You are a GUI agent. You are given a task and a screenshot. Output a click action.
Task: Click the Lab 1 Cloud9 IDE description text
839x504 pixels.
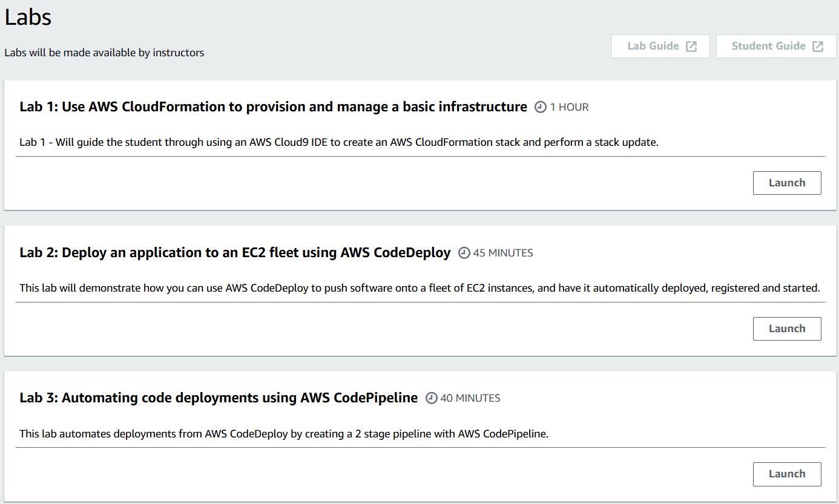tap(339, 143)
